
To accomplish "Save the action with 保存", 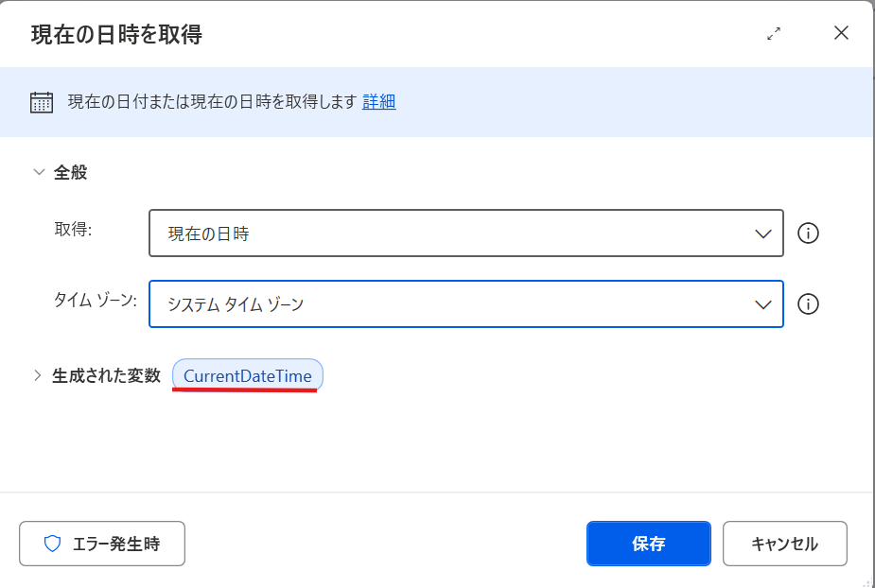I will (x=648, y=544).
